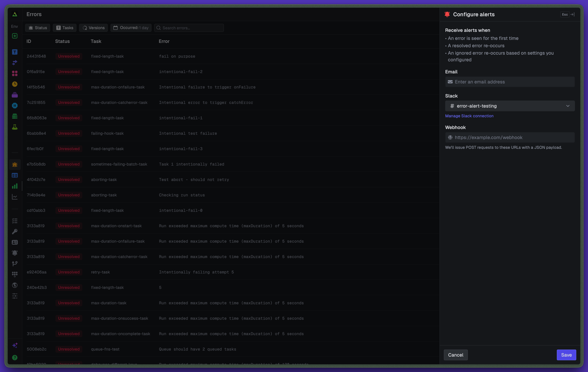Expand the Slack channel error-alert-testing dropdown
Screen dimensions: 588x372
click(510, 106)
